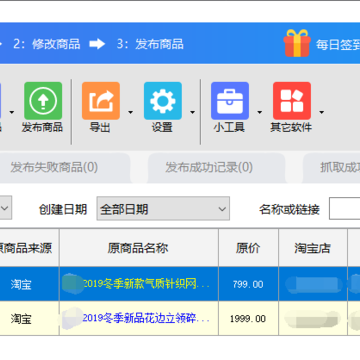Open the orange 导出 export icon
This screenshot has height=360, width=360.
coord(101,101)
